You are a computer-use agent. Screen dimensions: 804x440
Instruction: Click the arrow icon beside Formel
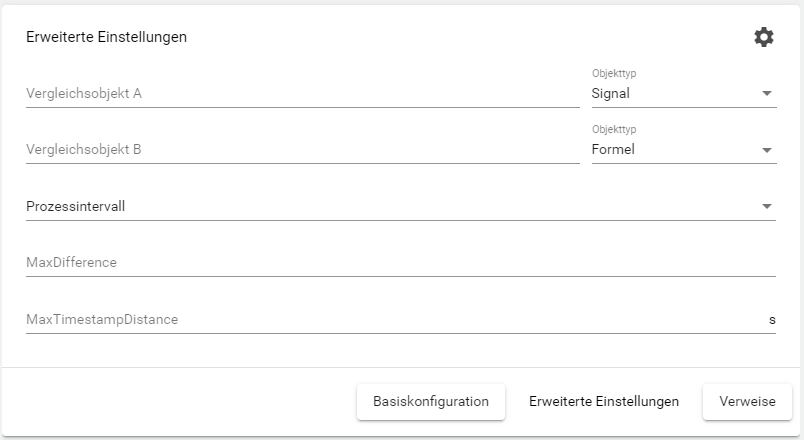(x=767, y=150)
